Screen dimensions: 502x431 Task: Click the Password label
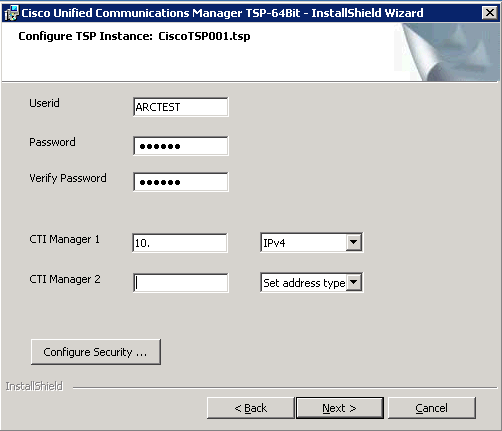coord(52,142)
